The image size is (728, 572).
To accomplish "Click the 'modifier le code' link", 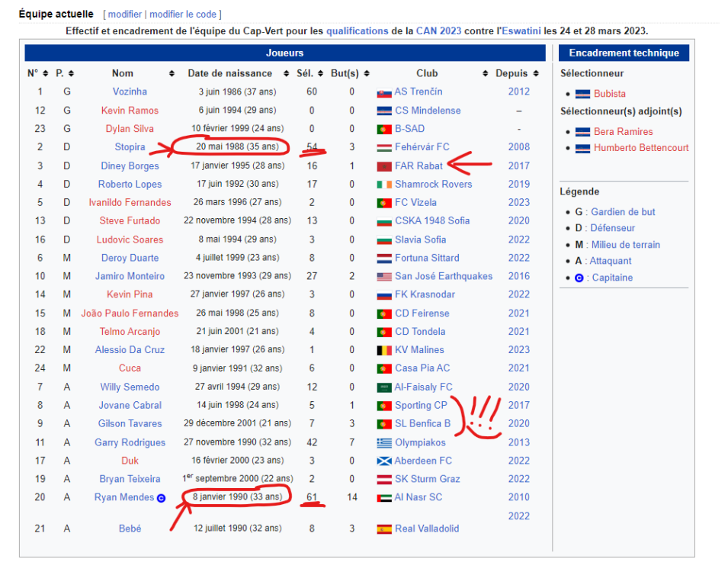I will pyautogui.click(x=183, y=14).
